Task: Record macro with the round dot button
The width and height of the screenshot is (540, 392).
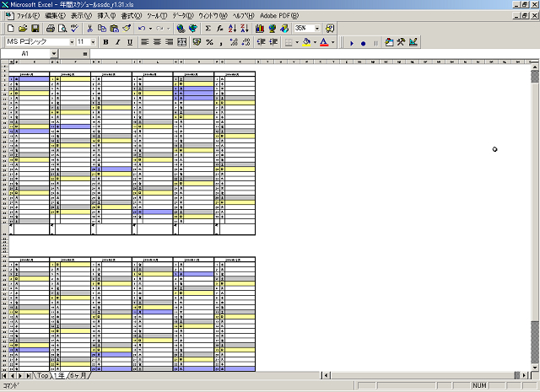Action: click(363, 43)
